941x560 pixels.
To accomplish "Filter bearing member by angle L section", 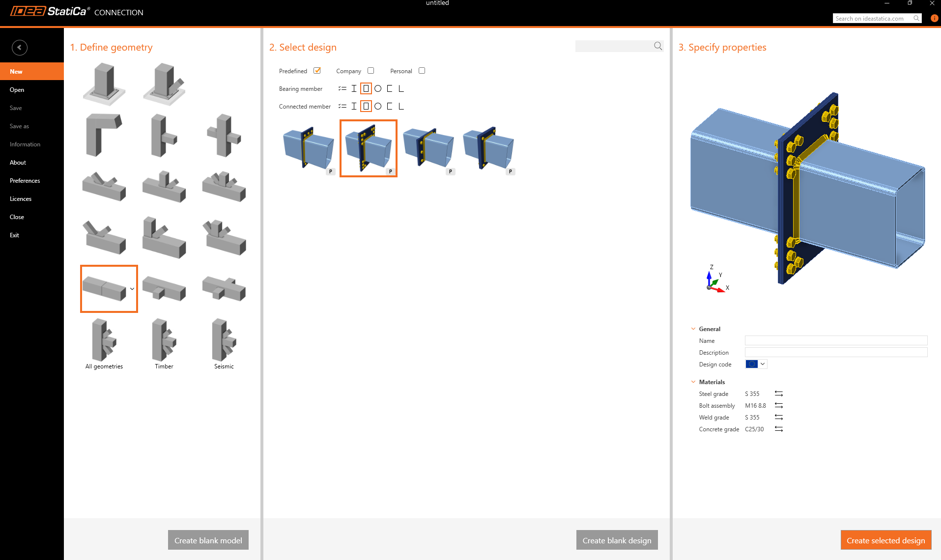I will coord(401,88).
